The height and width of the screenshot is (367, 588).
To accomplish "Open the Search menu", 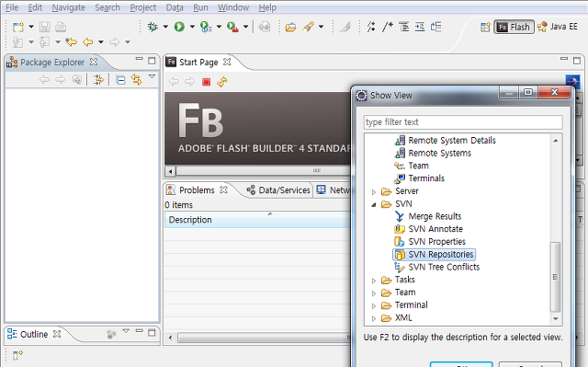I will [107, 7].
